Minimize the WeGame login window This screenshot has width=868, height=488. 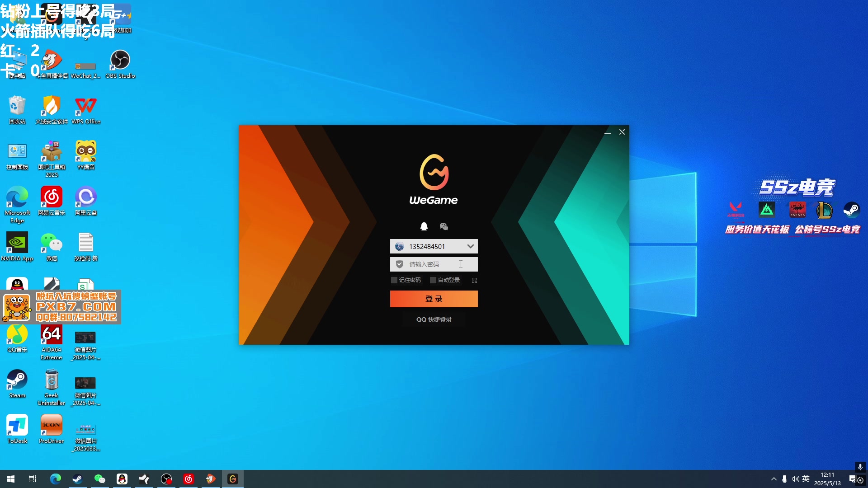pos(608,132)
